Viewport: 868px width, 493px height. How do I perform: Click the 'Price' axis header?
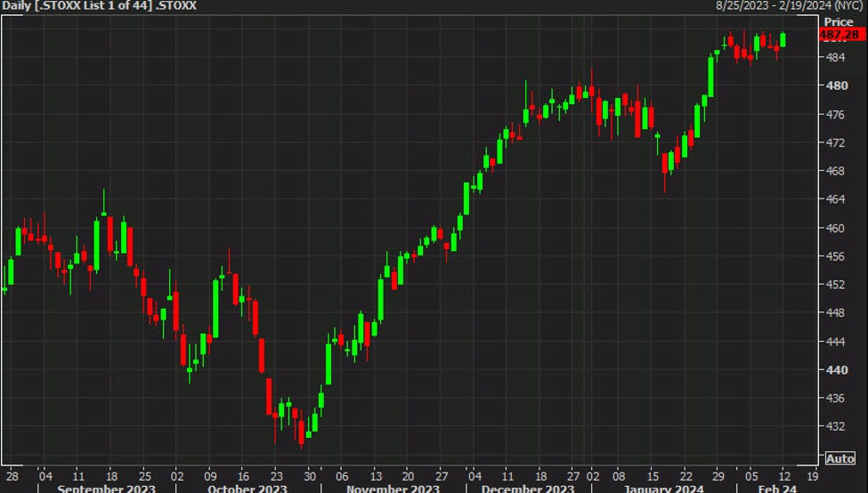pos(838,21)
